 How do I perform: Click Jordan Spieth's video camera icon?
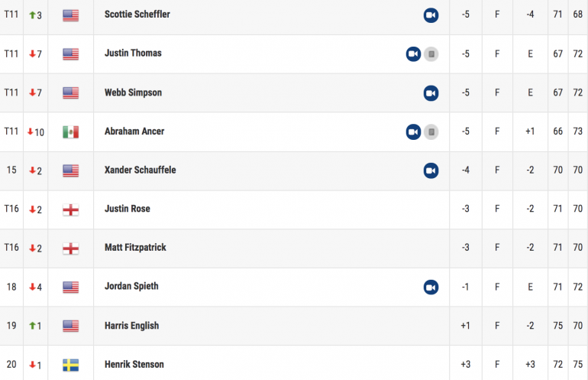click(x=431, y=287)
